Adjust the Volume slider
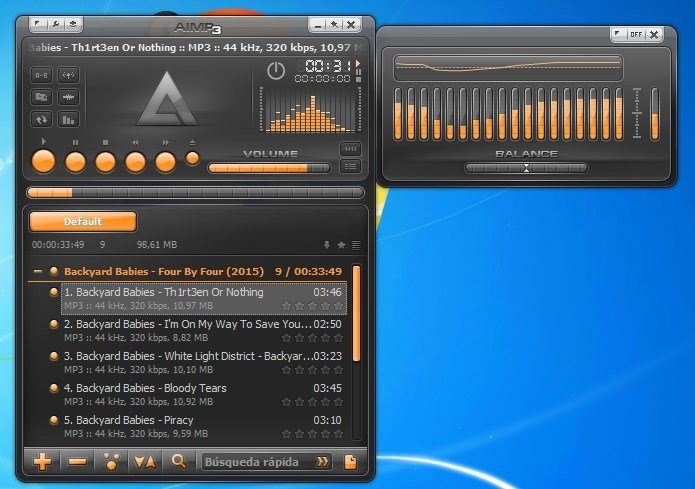The image size is (695, 489). click(269, 168)
